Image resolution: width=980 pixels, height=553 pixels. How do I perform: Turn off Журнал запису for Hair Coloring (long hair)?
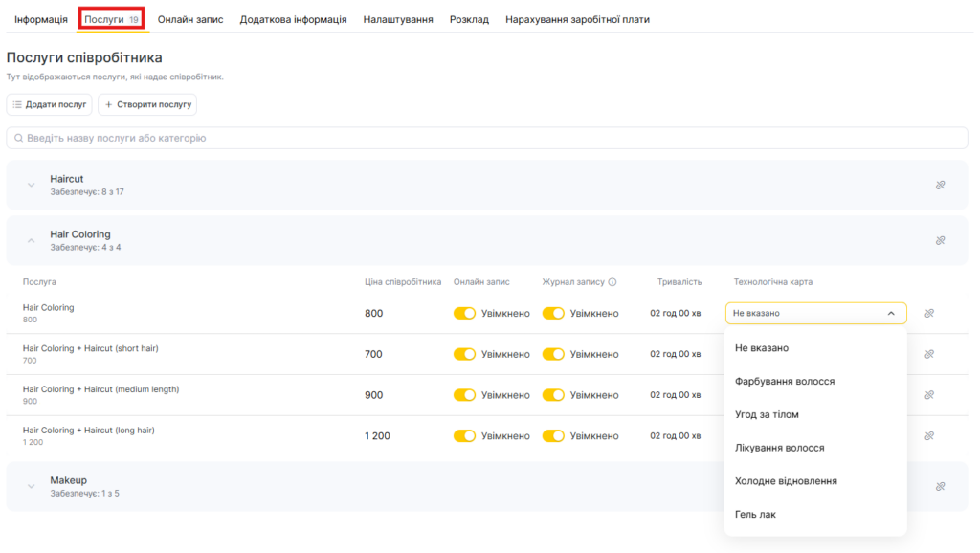tap(553, 436)
